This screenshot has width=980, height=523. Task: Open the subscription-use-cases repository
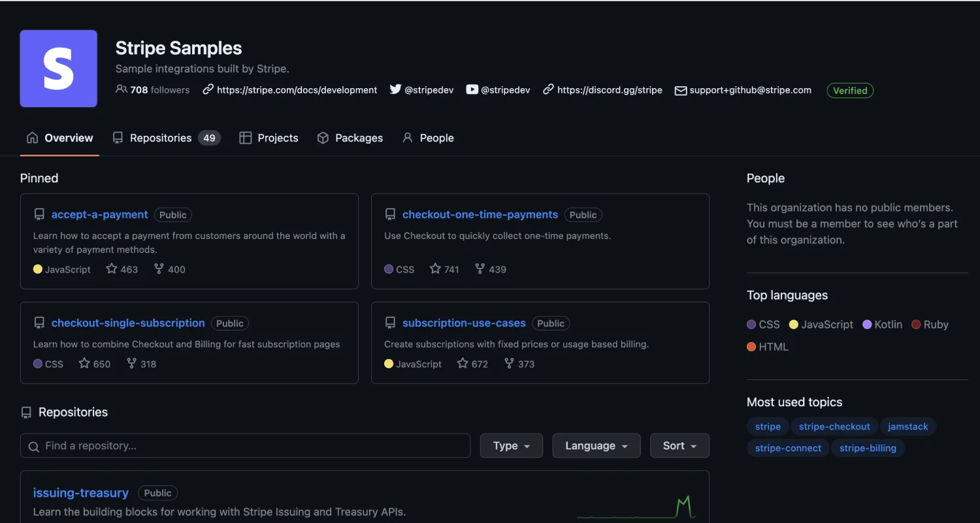[464, 323]
